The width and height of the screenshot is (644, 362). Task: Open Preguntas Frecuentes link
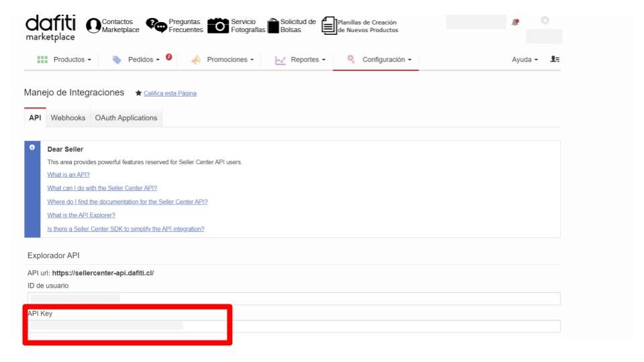pyautogui.click(x=186, y=26)
